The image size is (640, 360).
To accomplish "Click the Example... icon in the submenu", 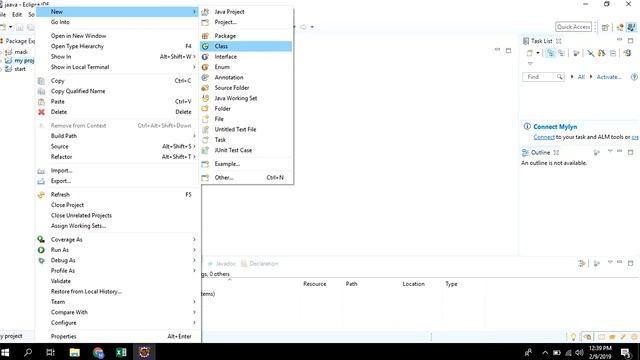I will (205, 164).
